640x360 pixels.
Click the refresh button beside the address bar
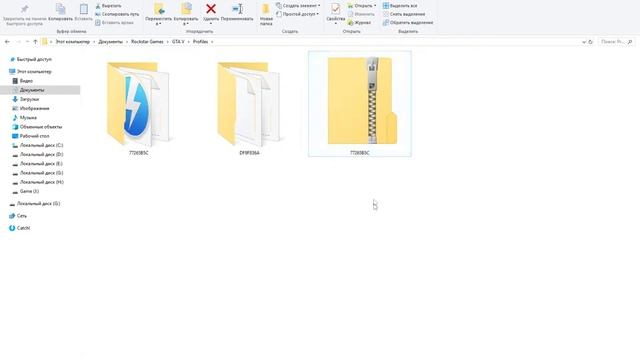click(x=590, y=42)
